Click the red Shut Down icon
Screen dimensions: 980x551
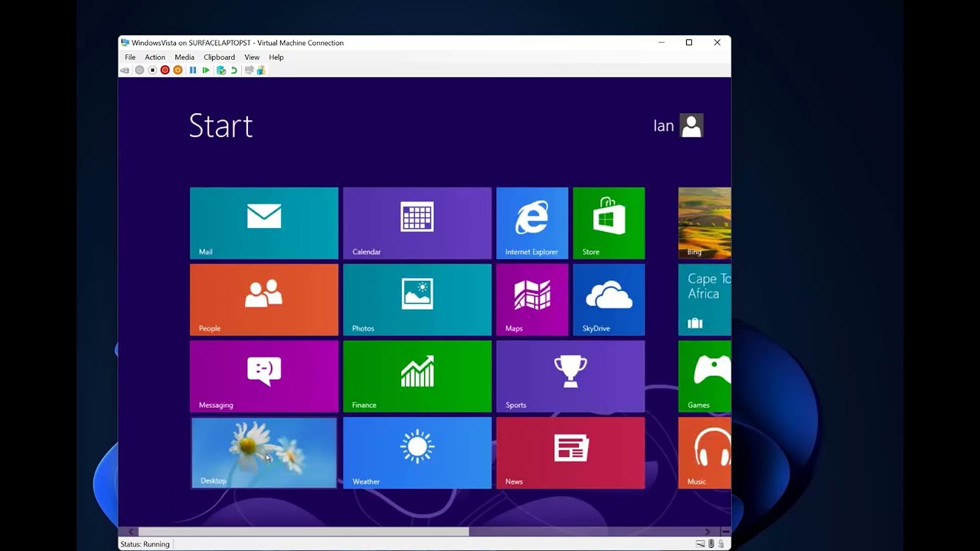pyautogui.click(x=165, y=70)
